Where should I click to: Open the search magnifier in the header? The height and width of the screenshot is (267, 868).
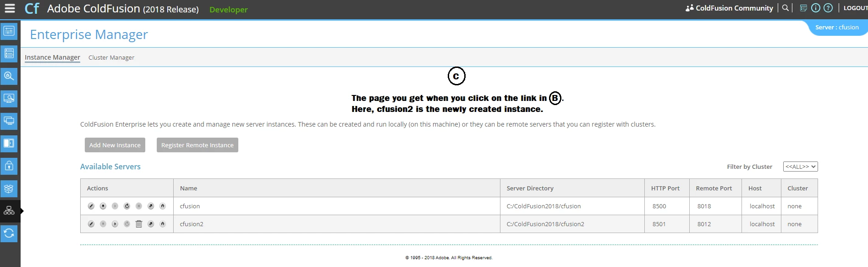786,8
